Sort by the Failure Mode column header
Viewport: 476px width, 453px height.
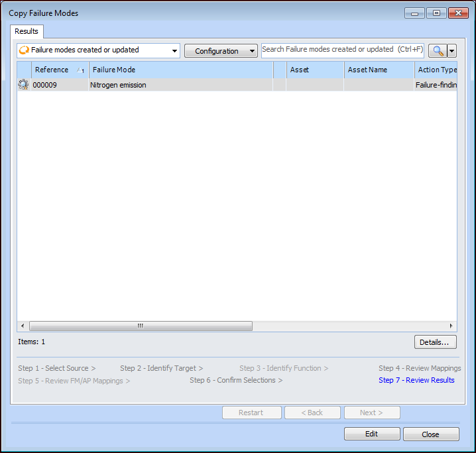pyautogui.click(x=181, y=70)
